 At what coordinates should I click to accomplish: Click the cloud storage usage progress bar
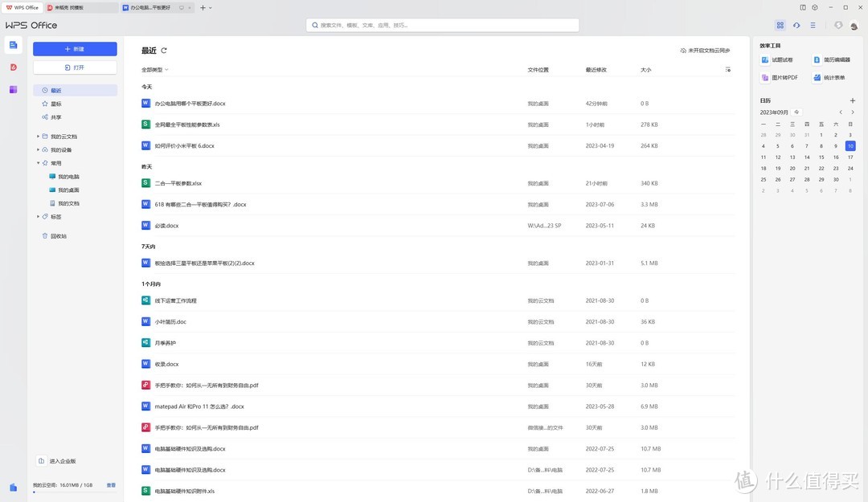click(74, 492)
